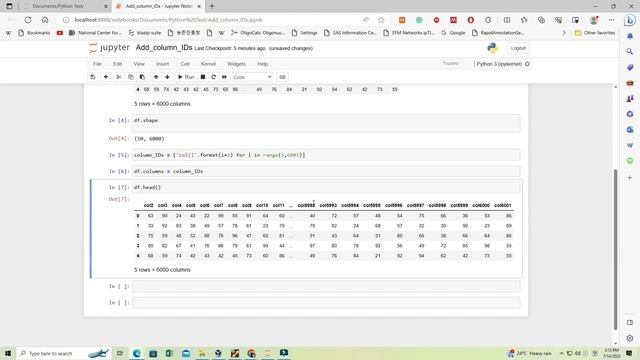Expand the favorites bar overflow chevron
Image resolution: width=640 pixels, height=360 pixels.
click(x=564, y=33)
